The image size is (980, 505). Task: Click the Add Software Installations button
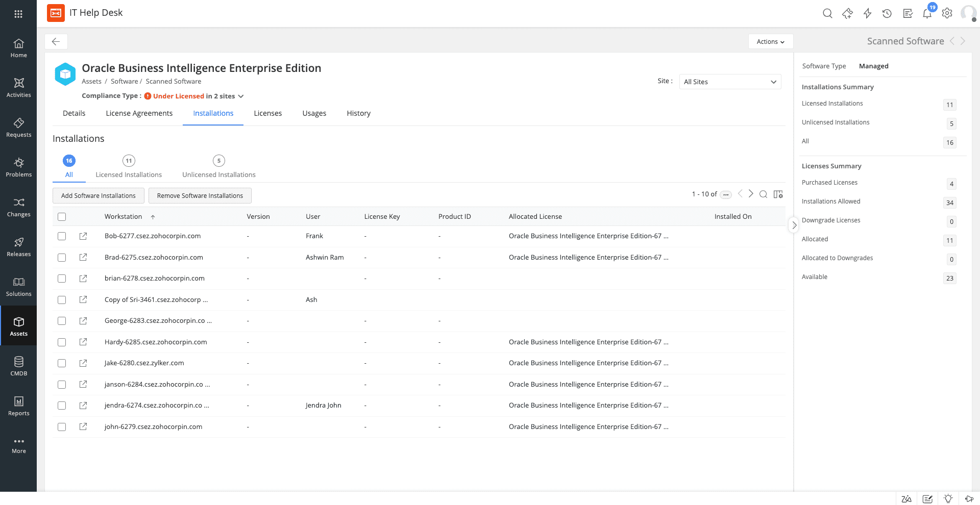click(x=99, y=196)
